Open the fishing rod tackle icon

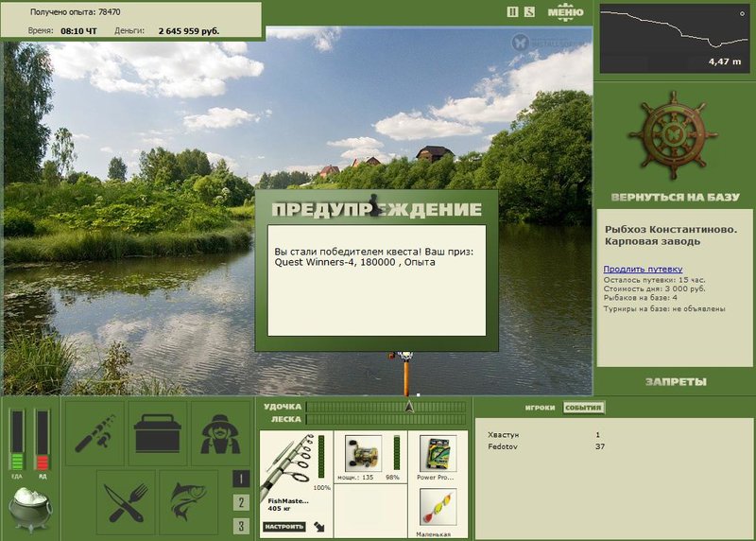click(x=94, y=433)
